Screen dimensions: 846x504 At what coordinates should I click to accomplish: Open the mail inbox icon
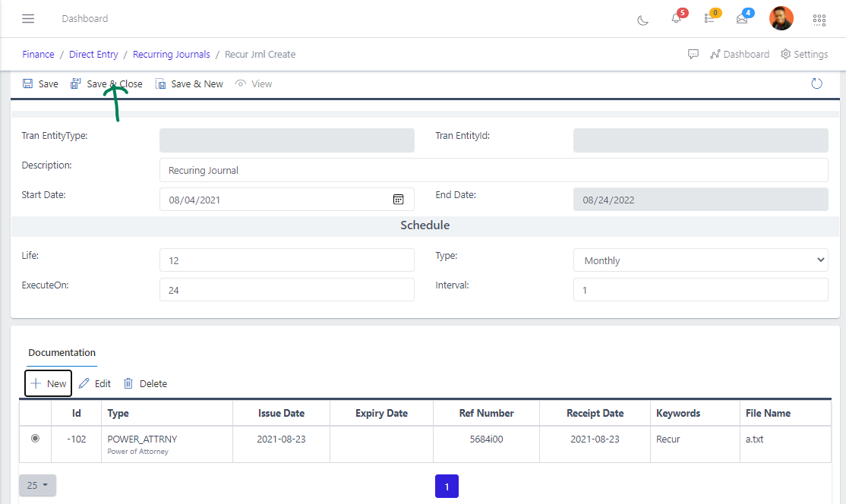[x=742, y=18]
